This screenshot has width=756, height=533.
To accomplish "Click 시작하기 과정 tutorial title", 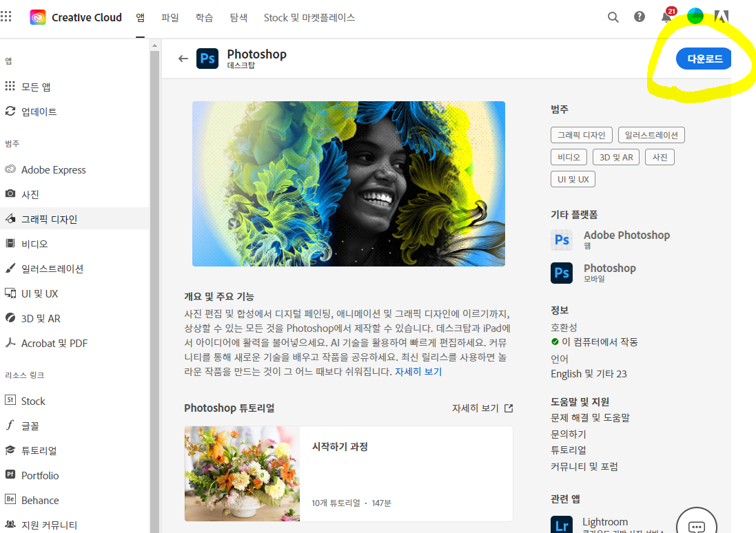I will [340, 447].
